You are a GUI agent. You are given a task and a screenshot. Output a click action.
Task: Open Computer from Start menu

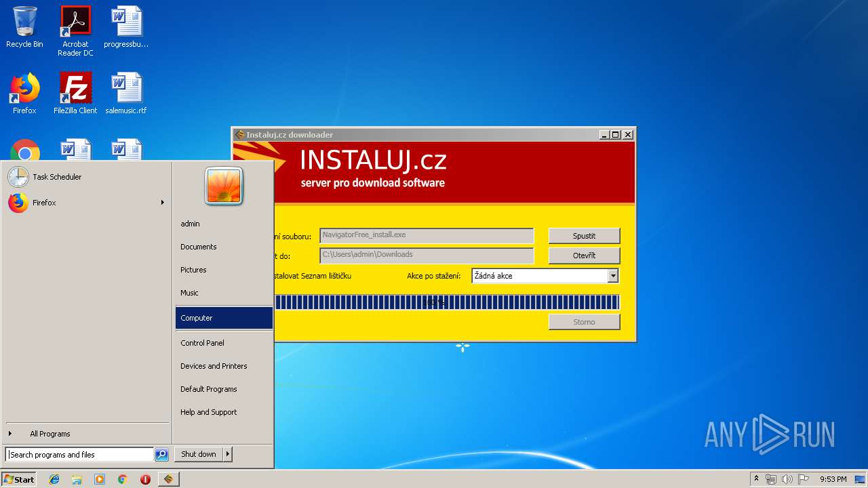pyautogui.click(x=224, y=318)
